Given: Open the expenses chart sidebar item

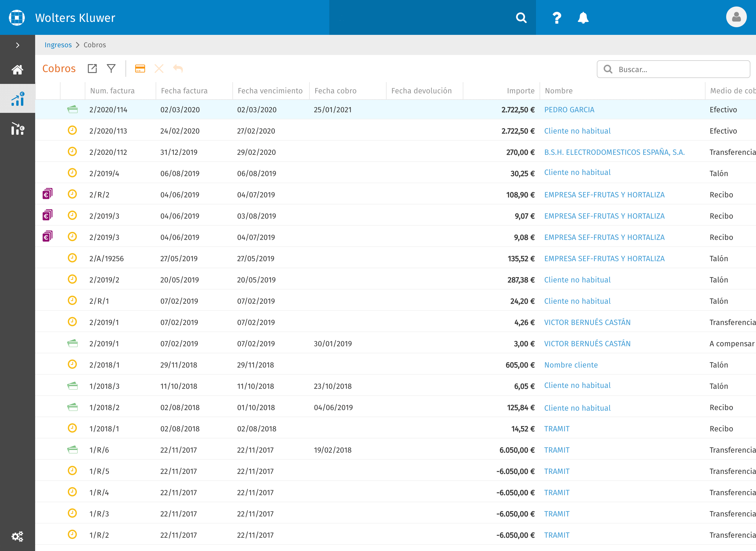Looking at the screenshot, I should click(x=18, y=129).
